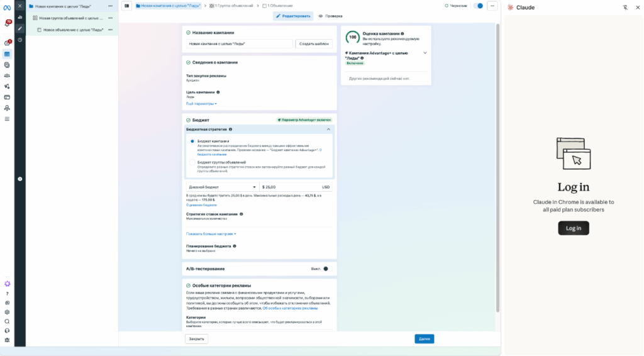Viewport: 644px width, 356px height.
Task: Click info icon next to Планирование бюджета
Action: (235, 246)
